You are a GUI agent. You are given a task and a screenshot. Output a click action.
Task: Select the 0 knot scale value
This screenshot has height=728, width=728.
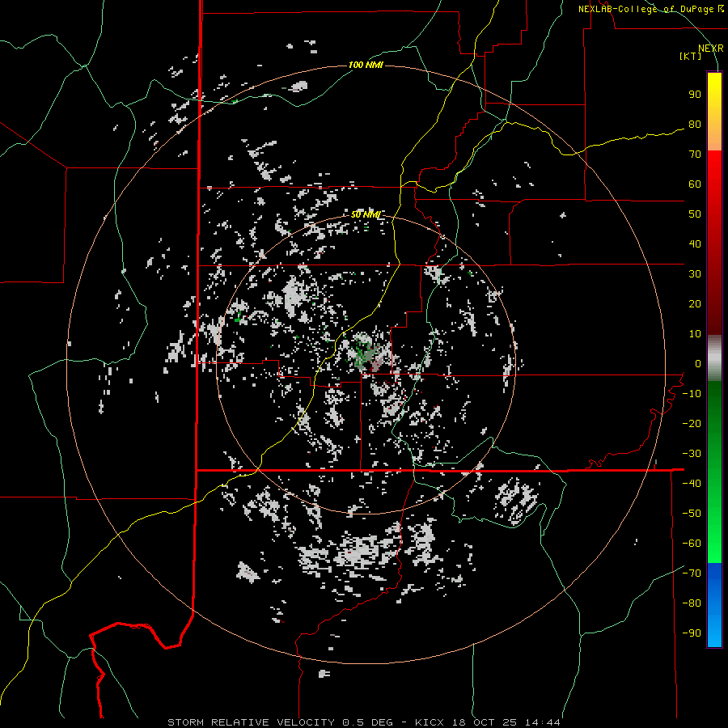698,364
